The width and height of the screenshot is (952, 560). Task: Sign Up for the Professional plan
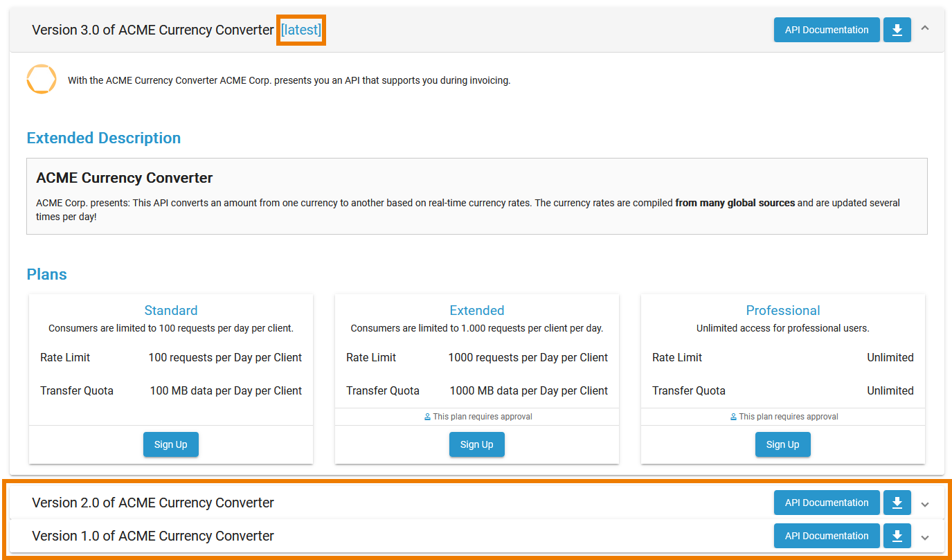[783, 444]
